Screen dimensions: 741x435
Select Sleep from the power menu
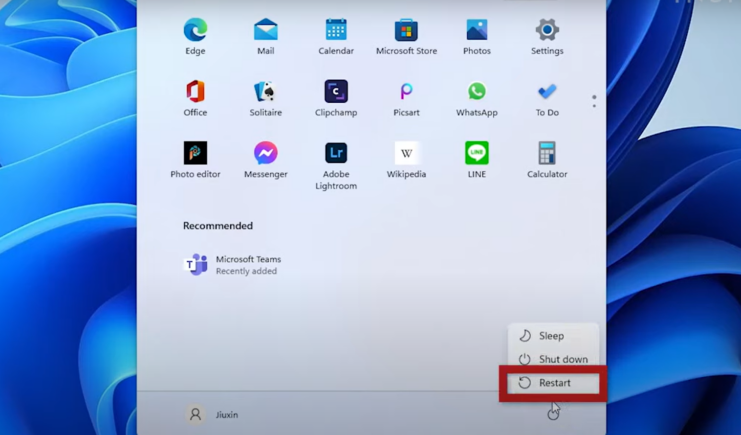point(553,336)
